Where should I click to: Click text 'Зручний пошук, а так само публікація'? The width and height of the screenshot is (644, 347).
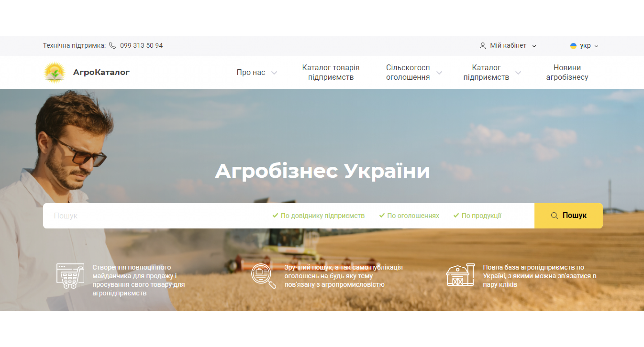click(343, 267)
